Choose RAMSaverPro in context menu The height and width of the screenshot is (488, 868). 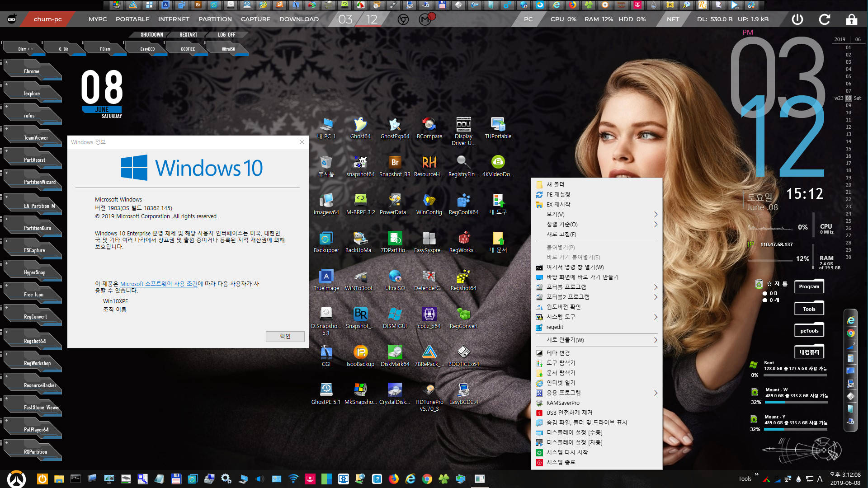(x=597, y=403)
